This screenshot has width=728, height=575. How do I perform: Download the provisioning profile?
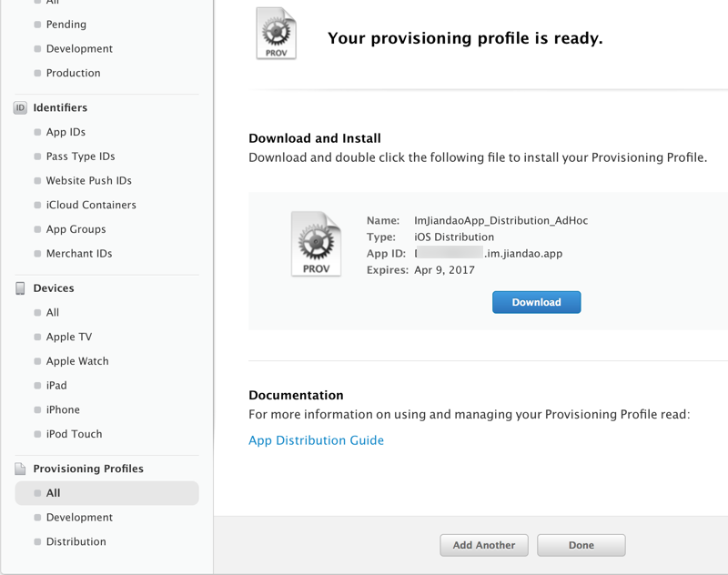pos(536,302)
